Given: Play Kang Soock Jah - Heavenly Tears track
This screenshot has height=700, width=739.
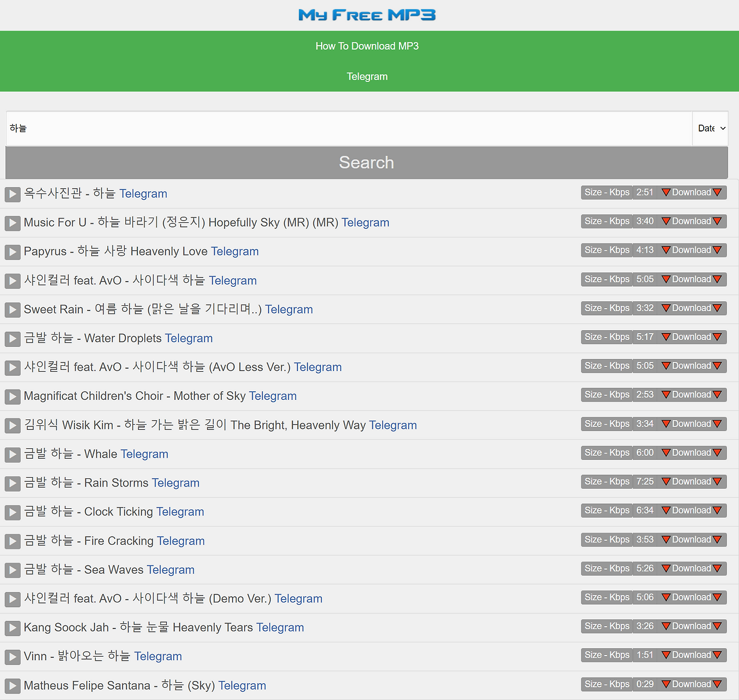Looking at the screenshot, I should [12, 628].
